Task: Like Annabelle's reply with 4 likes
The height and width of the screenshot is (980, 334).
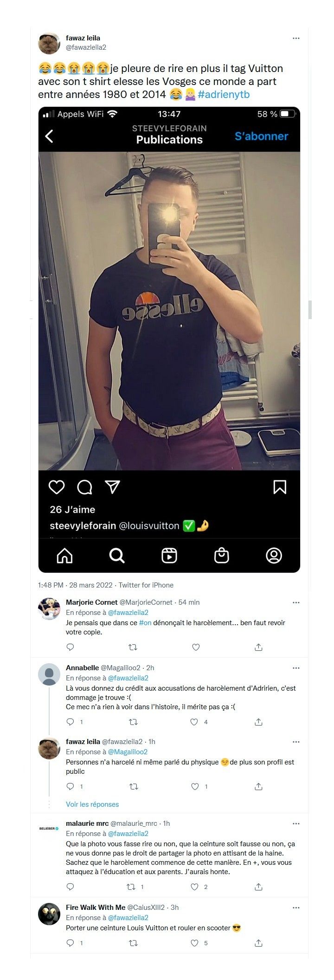Action: pos(194,722)
